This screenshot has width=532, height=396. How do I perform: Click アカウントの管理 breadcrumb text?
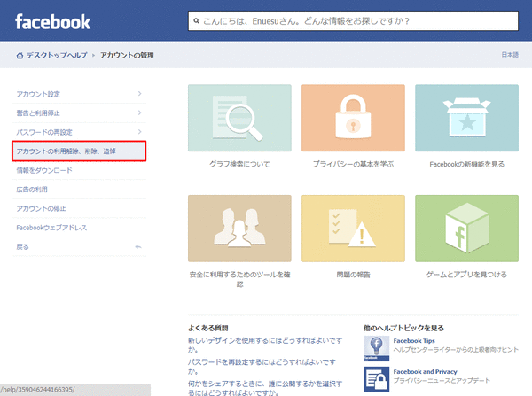pyautogui.click(x=127, y=55)
